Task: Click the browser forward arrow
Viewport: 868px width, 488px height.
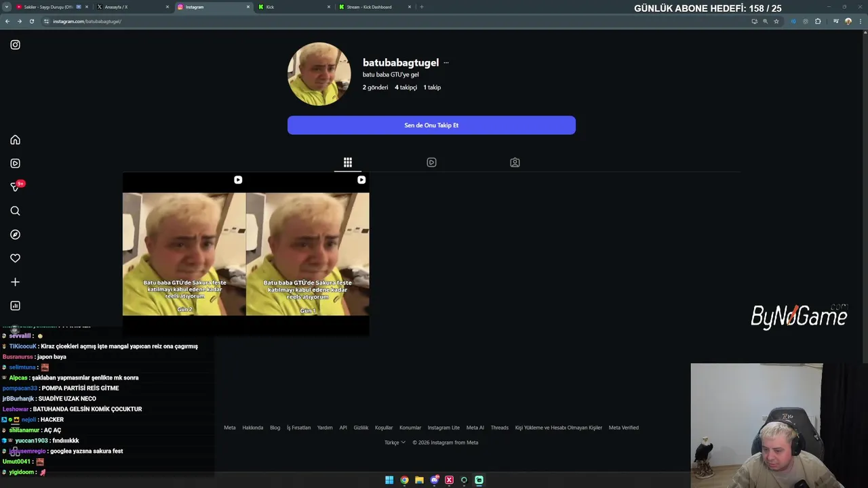Action: coord(20,21)
